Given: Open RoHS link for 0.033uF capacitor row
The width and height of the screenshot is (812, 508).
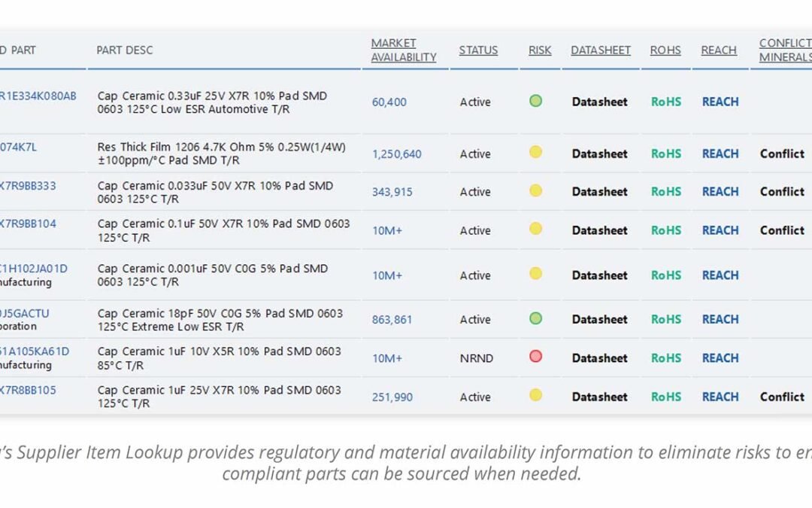Looking at the screenshot, I should tap(666, 191).
